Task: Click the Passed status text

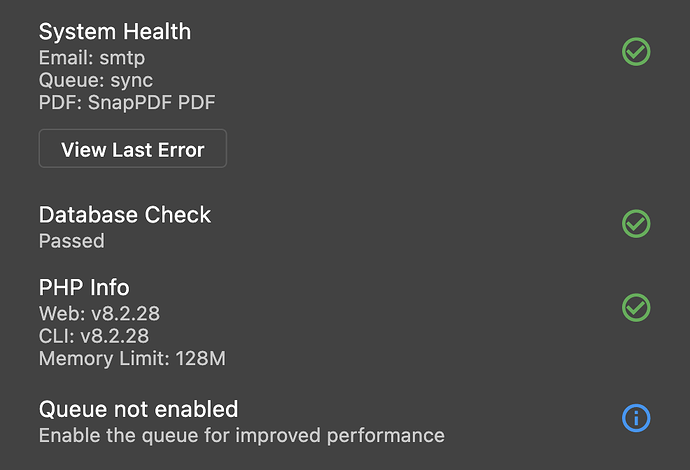Action: pyautogui.click(x=72, y=241)
